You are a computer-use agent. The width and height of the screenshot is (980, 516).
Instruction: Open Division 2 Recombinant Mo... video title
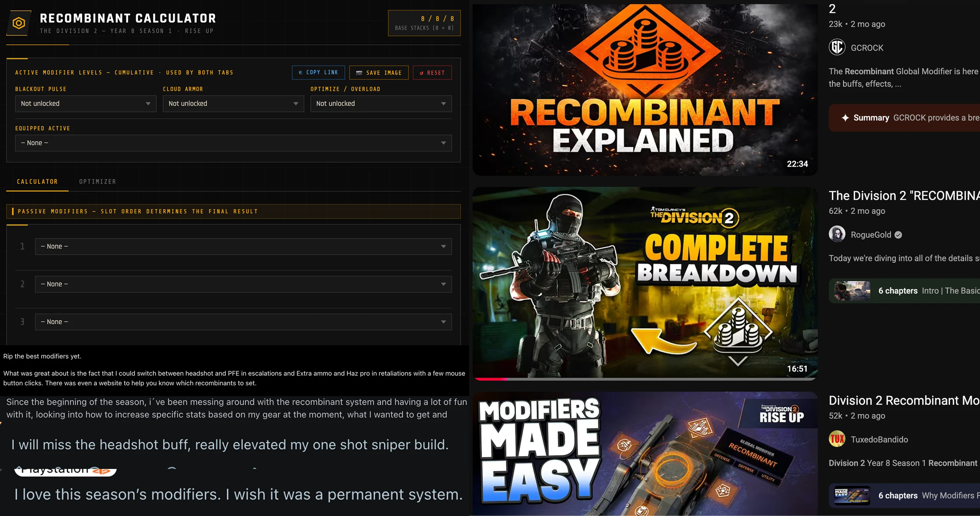tap(904, 400)
